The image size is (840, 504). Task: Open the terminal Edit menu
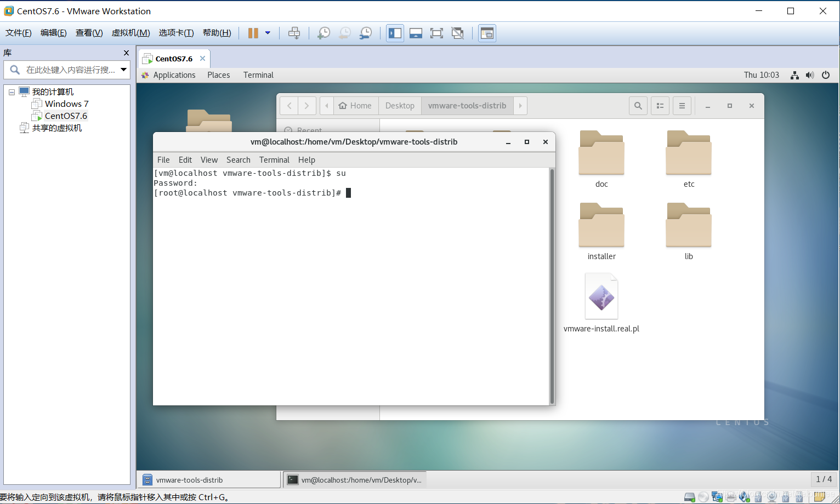coord(185,160)
